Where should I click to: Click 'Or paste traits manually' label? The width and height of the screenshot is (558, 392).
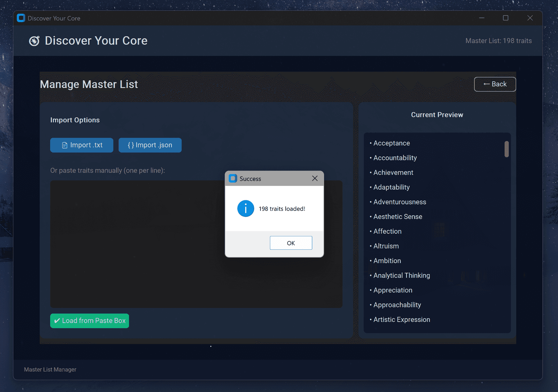[108, 171]
